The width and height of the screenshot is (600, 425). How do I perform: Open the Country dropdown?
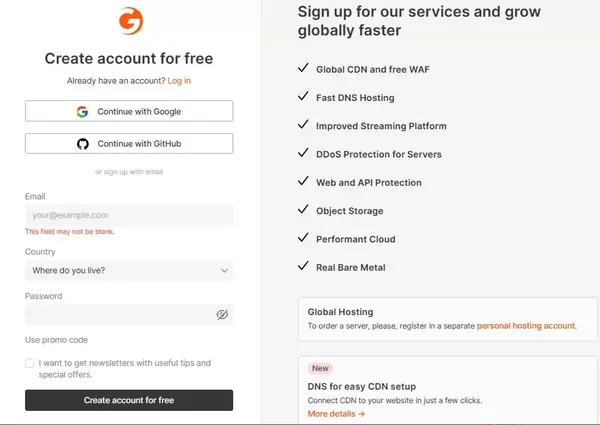tap(128, 270)
